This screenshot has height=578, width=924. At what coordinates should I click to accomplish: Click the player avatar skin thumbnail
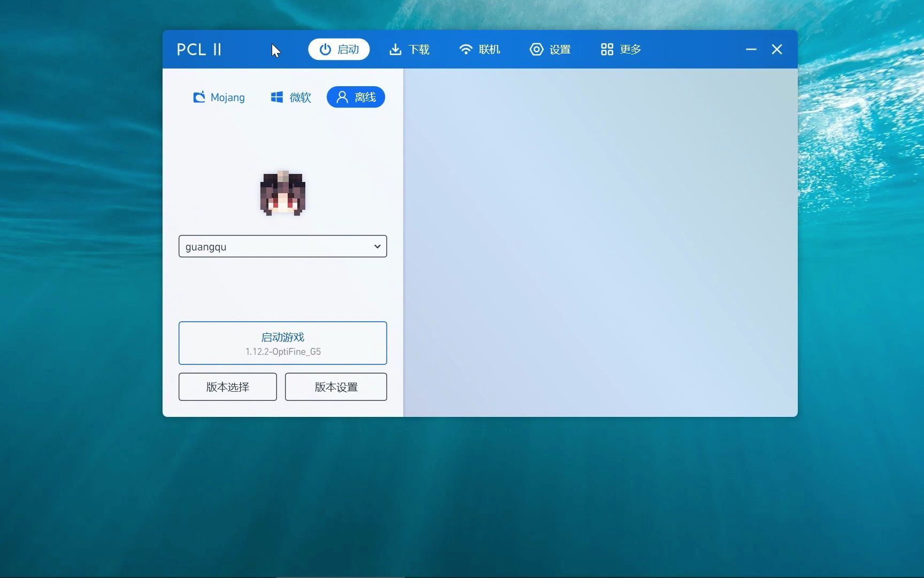pyautogui.click(x=282, y=193)
